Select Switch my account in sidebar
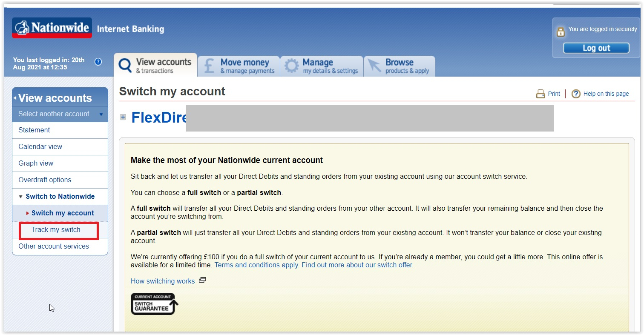This screenshot has width=644, height=335. click(60, 213)
